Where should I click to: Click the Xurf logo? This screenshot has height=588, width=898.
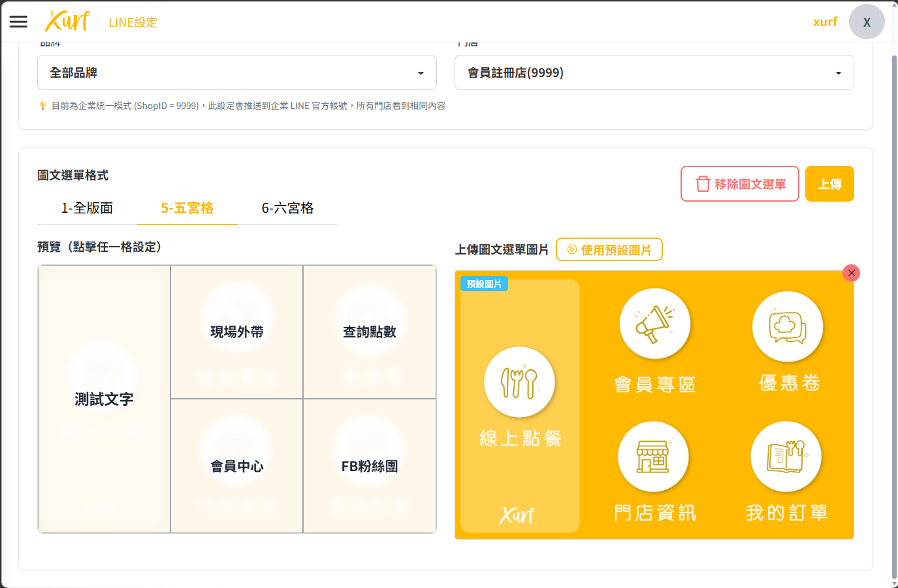point(67,22)
